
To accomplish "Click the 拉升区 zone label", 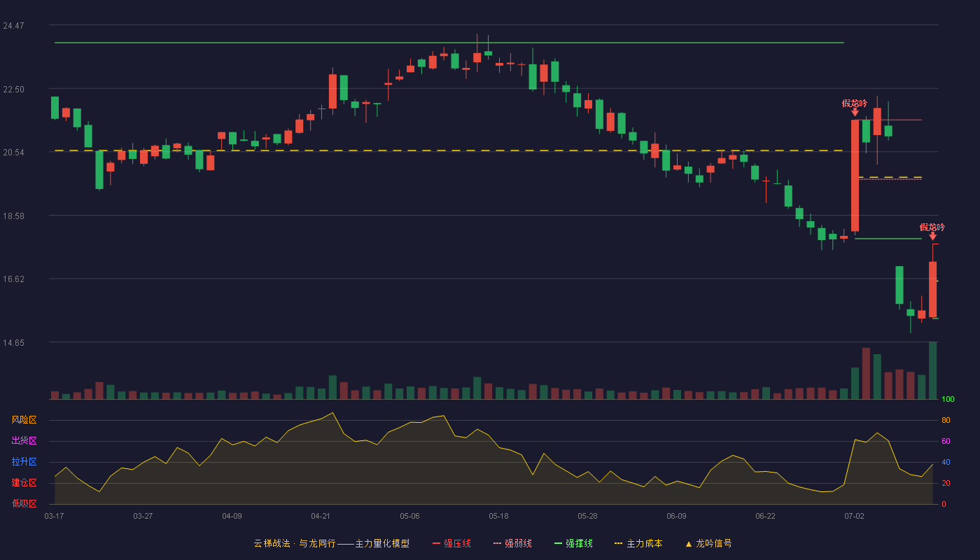I will [x=24, y=462].
